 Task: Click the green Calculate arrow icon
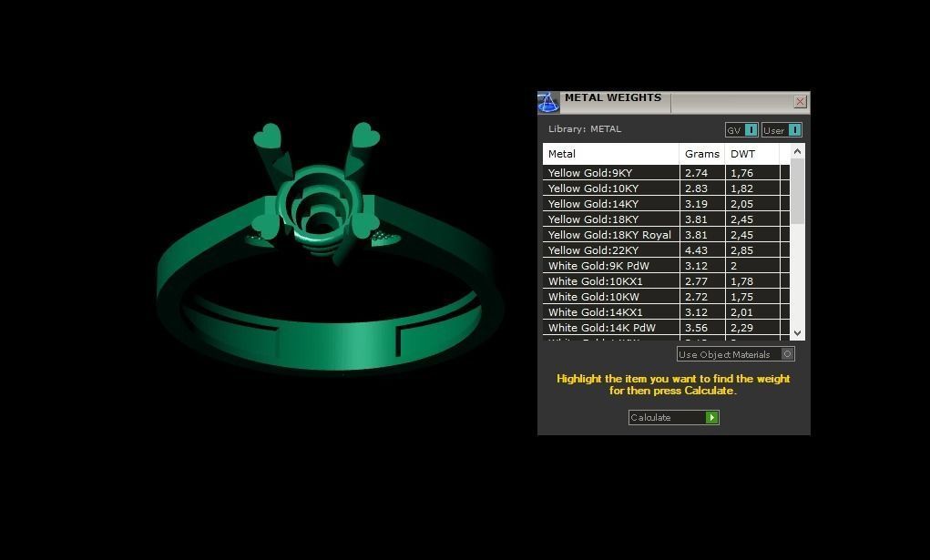[711, 418]
